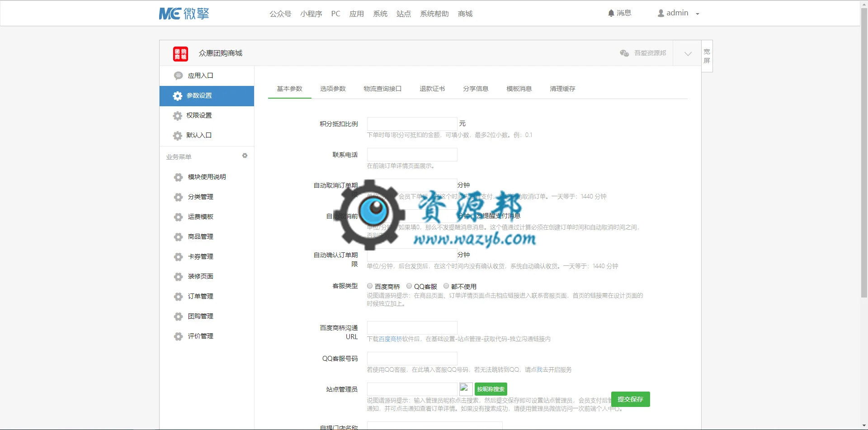
Task: Click the gear icon for 权限设置
Action: 178,116
